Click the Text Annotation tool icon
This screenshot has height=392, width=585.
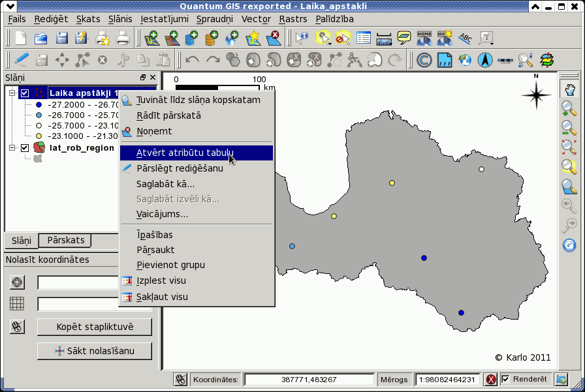[x=486, y=38]
